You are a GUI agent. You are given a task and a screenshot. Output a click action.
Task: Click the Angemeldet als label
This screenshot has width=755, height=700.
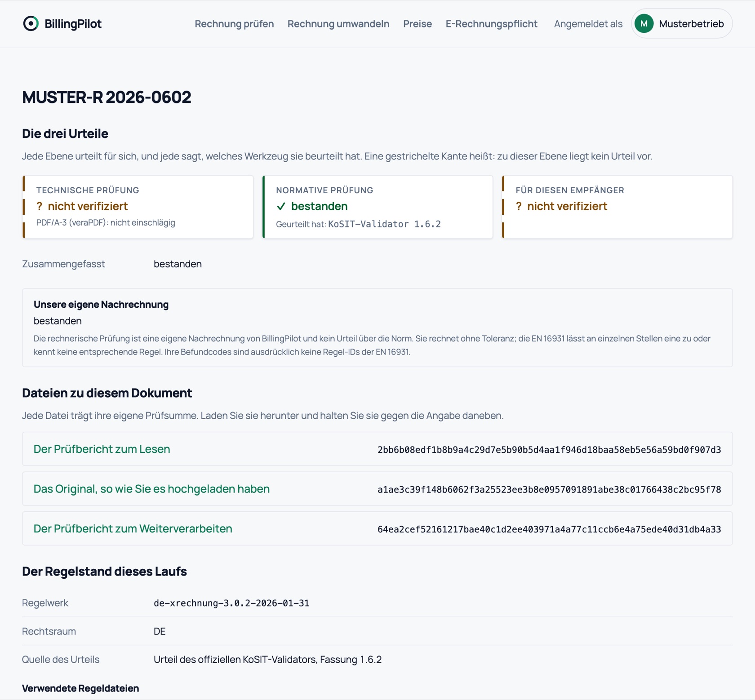click(x=588, y=24)
